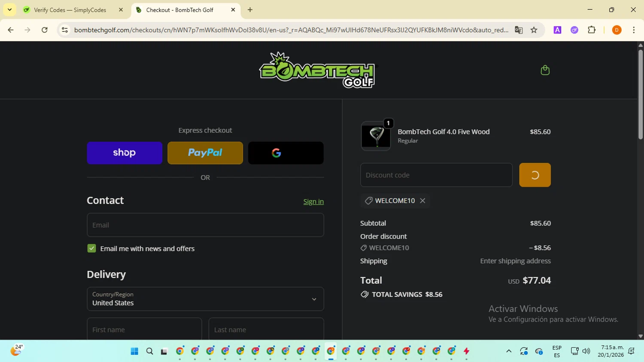Open the shopping bag cart icon
The image size is (644, 362).
click(x=545, y=70)
